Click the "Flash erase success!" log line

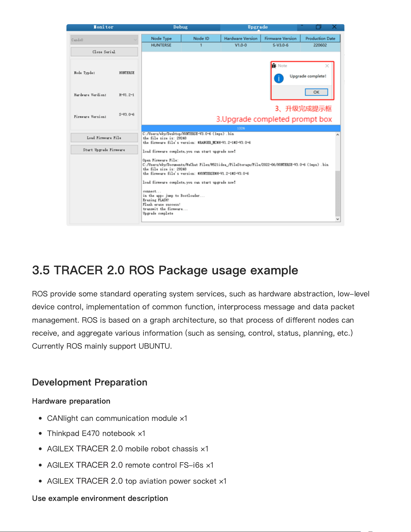(162, 205)
